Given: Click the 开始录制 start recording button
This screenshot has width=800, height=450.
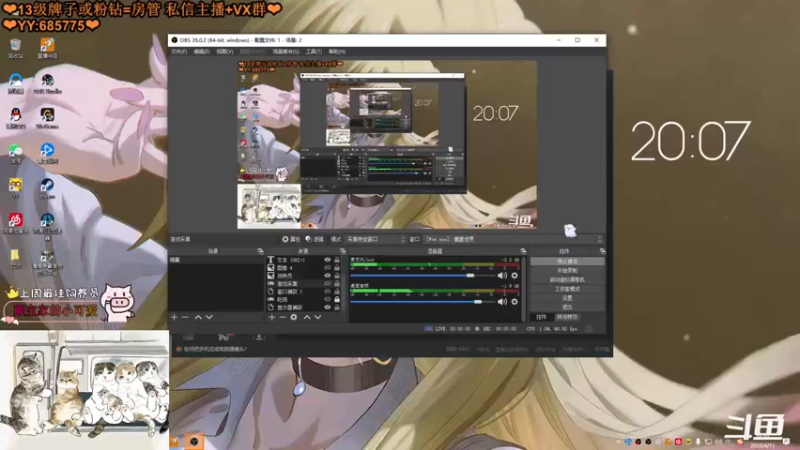Looking at the screenshot, I should 567,270.
